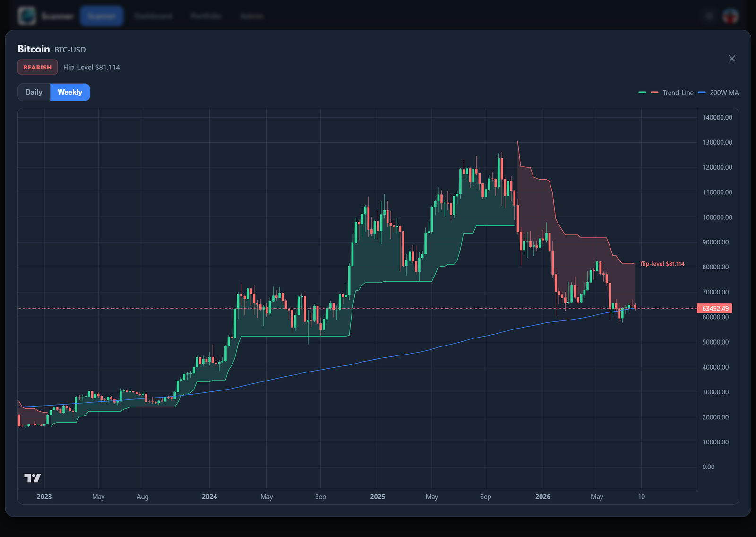Viewport: 756px width, 537px height.
Task: Click the 63452.49 current price label
Action: point(714,308)
